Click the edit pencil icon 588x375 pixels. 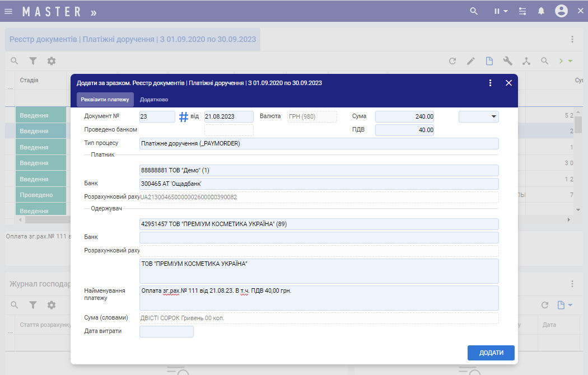click(x=471, y=61)
